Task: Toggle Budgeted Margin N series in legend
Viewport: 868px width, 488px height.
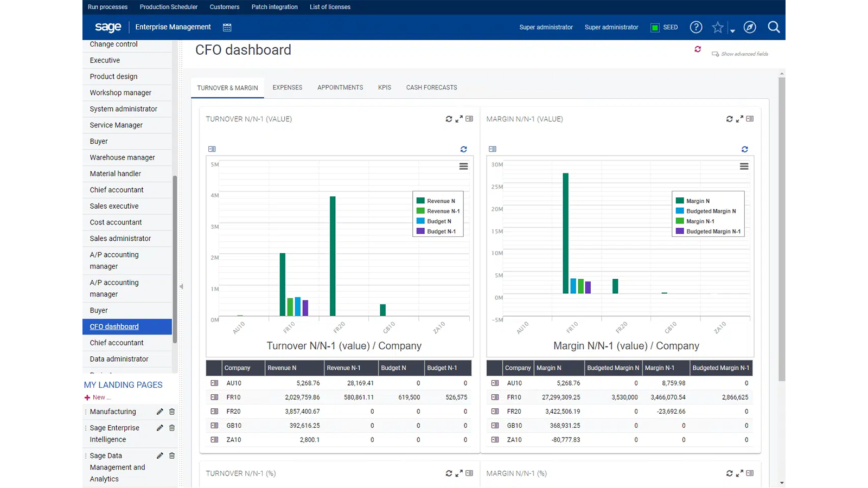Action: 710,211
